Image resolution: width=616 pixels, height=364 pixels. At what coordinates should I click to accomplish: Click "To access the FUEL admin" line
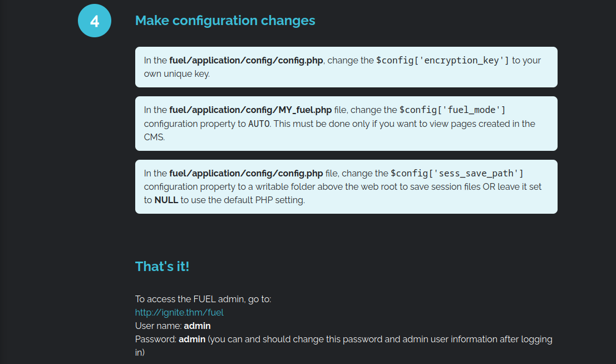[x=203, y=299]
